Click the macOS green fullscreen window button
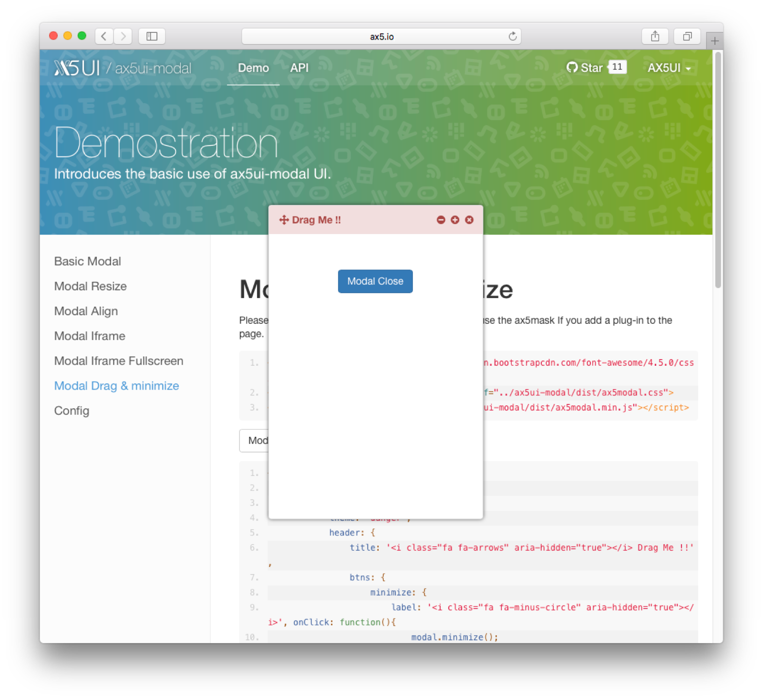 pos(82,36)
